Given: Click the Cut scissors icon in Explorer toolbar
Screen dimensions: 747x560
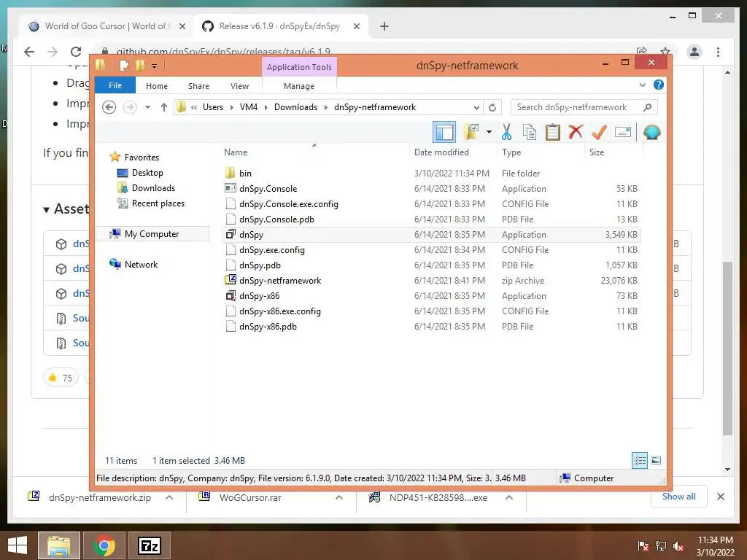Looking at the screenshot, I should tap(506, 133).
